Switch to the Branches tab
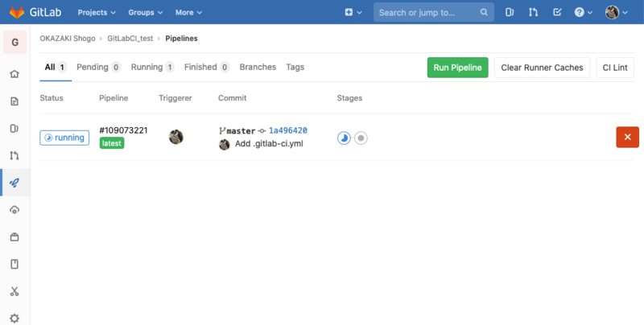 pyautogui.click(x=258, y=68)
